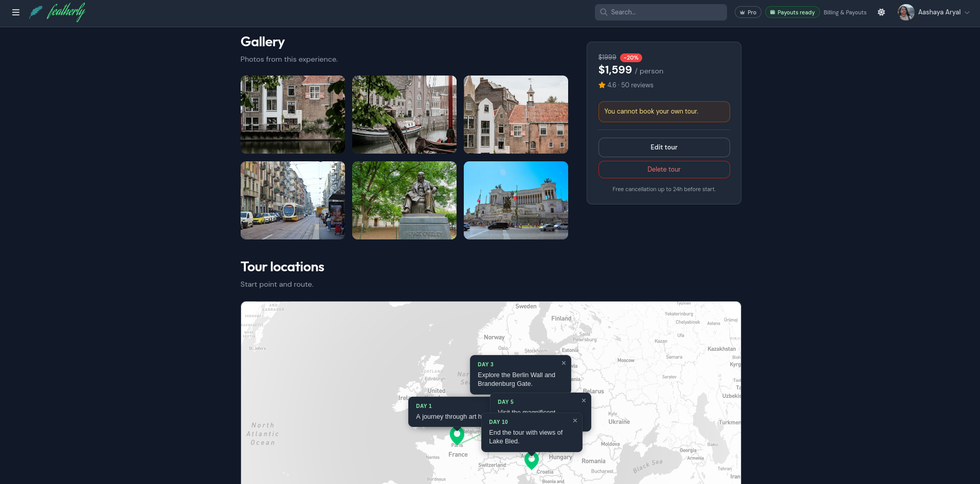980x484 pixels.
Task: Close the Day 5 map popup
Action: click(584, 401)
